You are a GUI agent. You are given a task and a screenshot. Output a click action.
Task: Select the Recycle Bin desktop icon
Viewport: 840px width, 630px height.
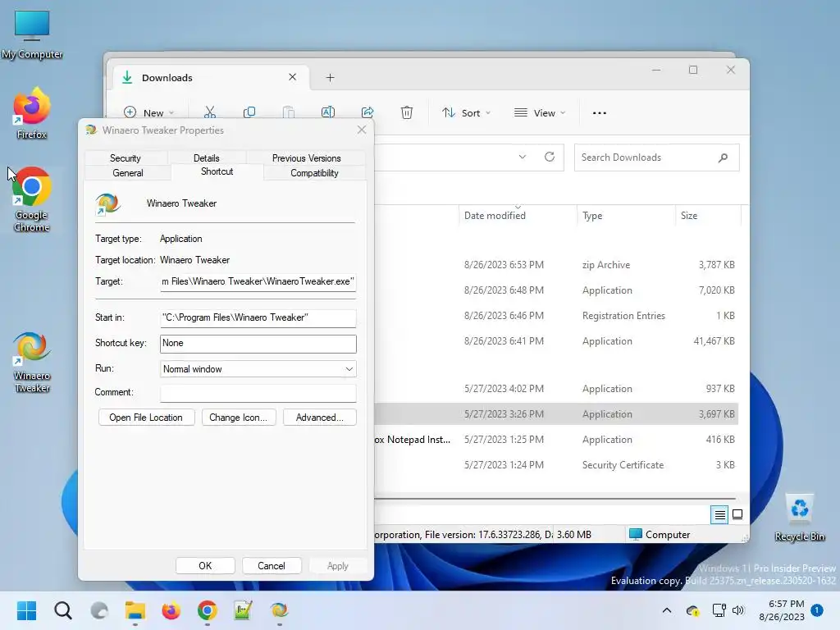pos(799,518)
